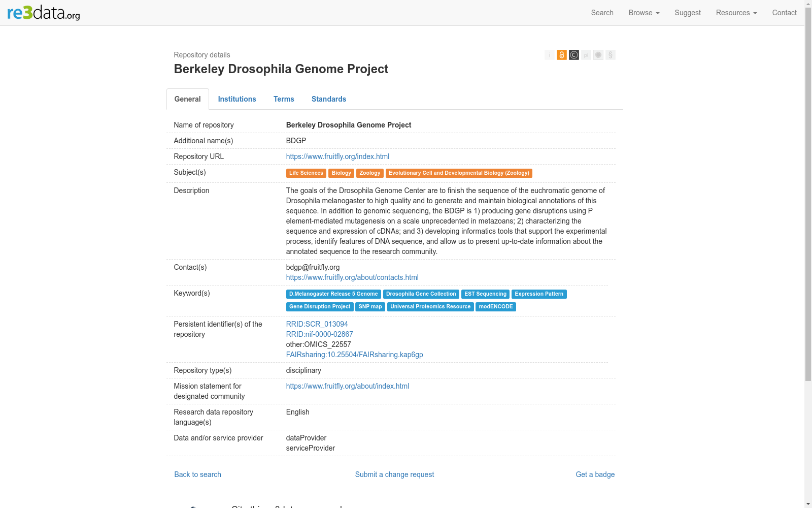Viewport: 812px width, 508px height.
Task: Switch to the Standards tab
Action: (329, 99)
